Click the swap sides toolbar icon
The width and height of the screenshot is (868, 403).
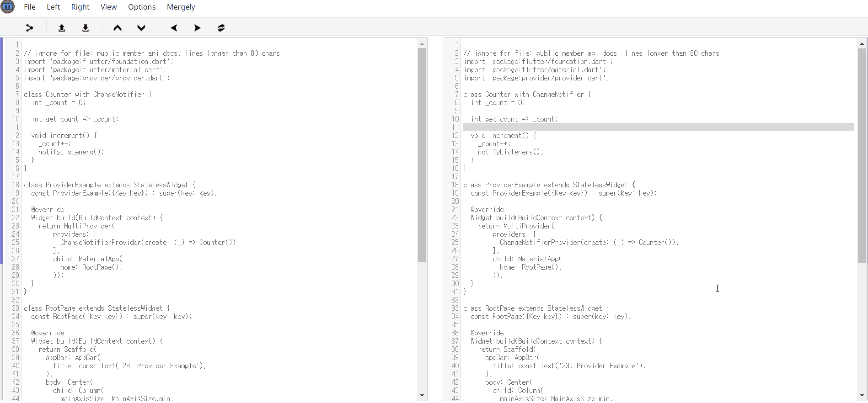[221, 28]
